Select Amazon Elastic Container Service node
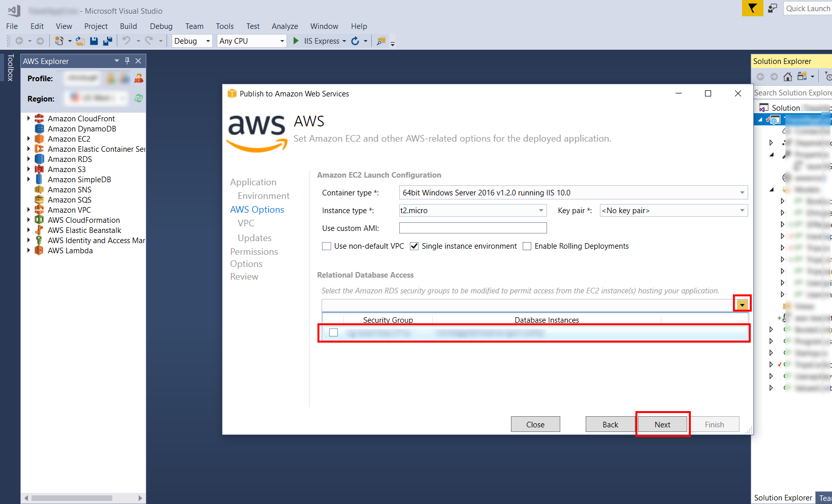This screenshot has height=504, width=832. pos(97,149)
